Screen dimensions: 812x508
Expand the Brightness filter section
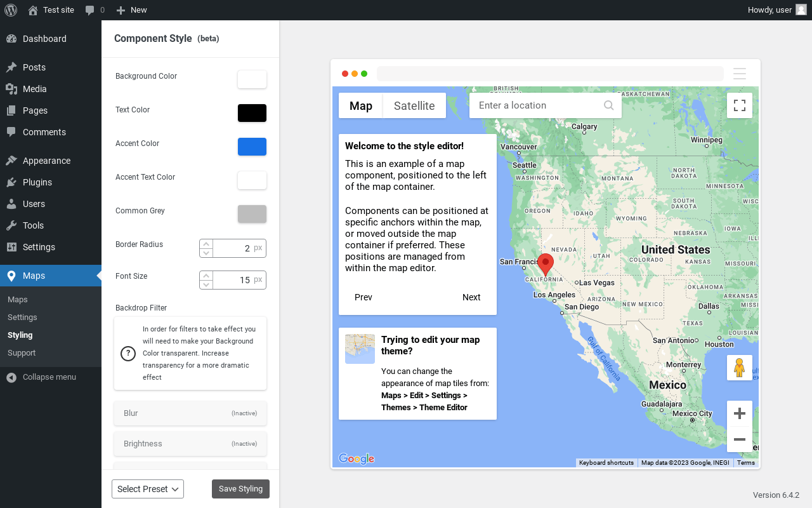190,444
